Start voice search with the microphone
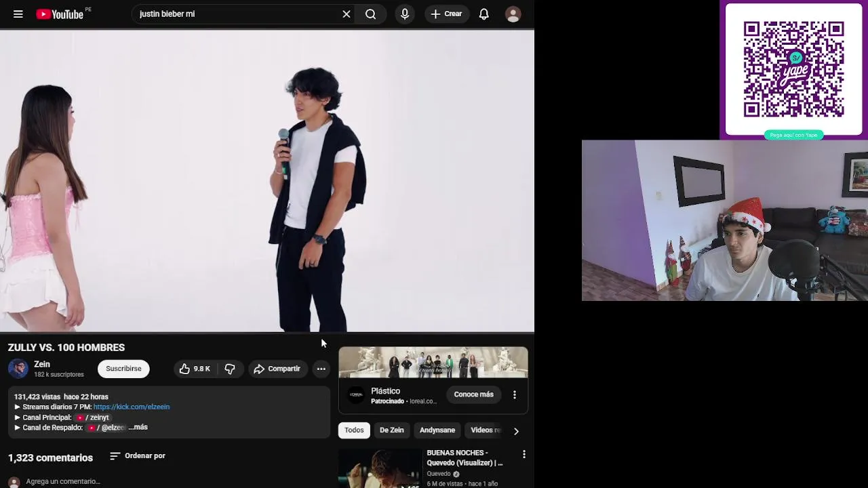The width and height of the screenshot is (868, 488). 405,14
